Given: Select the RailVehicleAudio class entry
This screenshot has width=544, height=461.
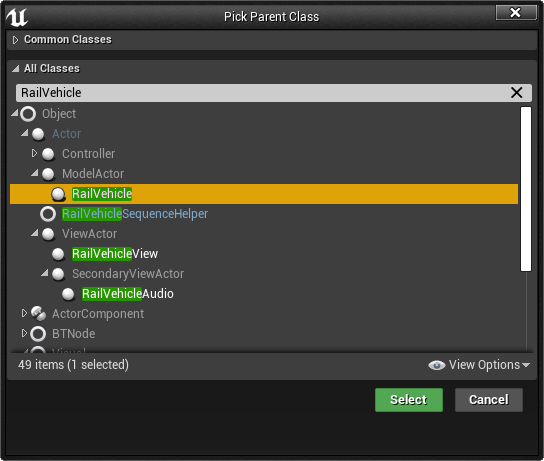Looking at the screenshot, I should (128, 294).
